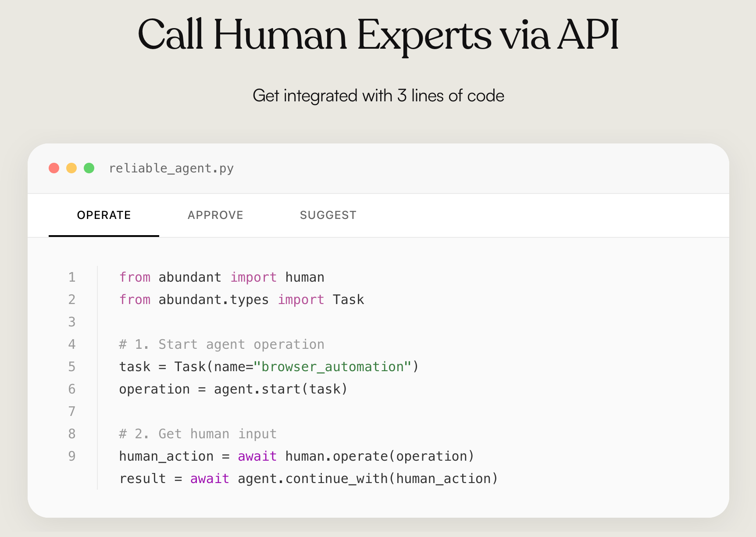The height and width of the screenshot is (537, 756).
Task: Click "Get integrated with 3 lines of code" subtitle
Action: click(x=378, y=96)
